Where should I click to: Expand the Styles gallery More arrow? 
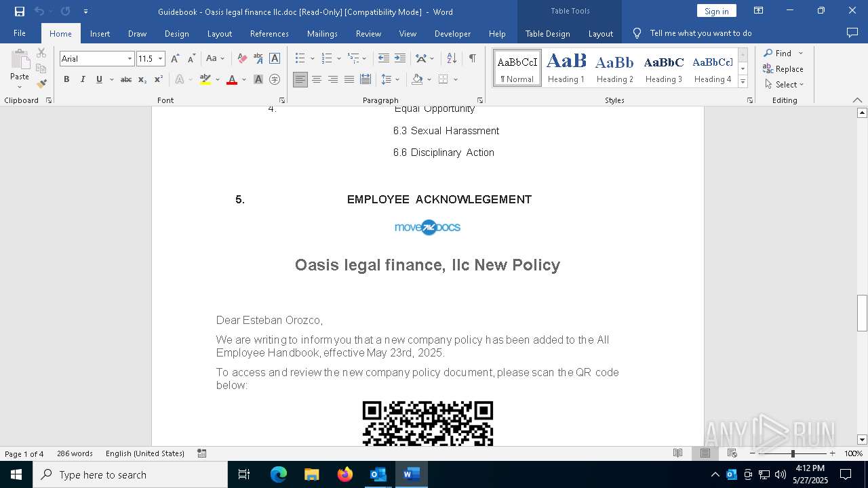coord(743,81)
